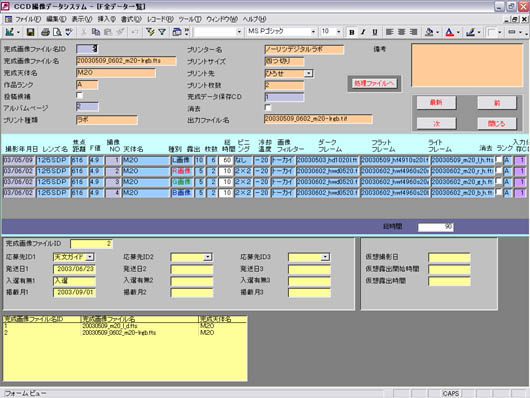Check the 消去 box in first M20 row
Screen dimensions: 530x398
click(x=499, y=159)
